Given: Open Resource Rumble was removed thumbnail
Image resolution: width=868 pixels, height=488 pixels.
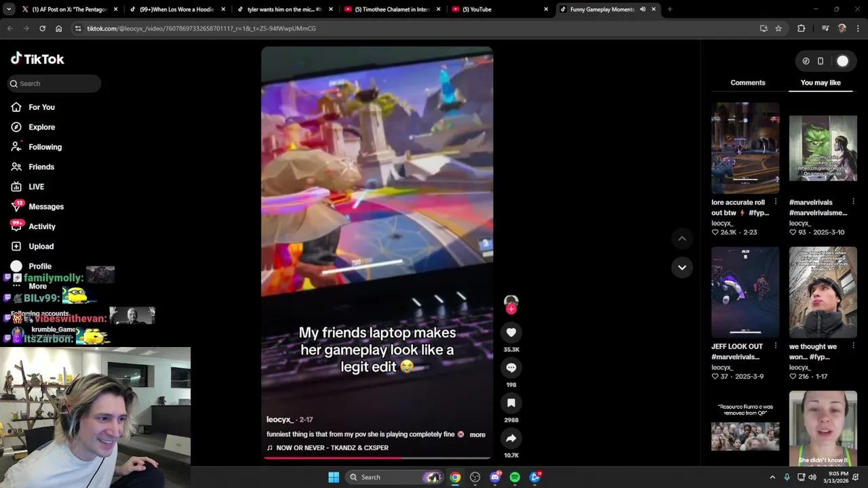Looking at the screenshot, I should 745,428.
